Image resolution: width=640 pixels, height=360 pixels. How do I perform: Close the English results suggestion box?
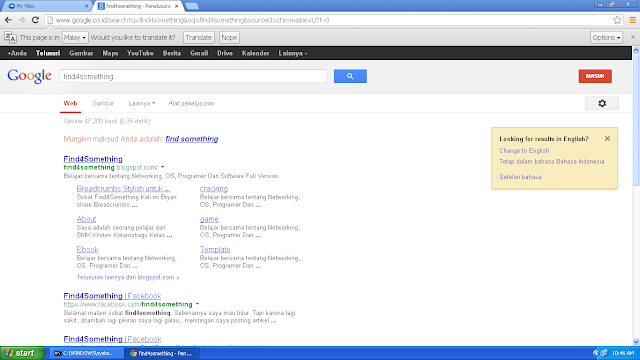[x=607, y=139]
